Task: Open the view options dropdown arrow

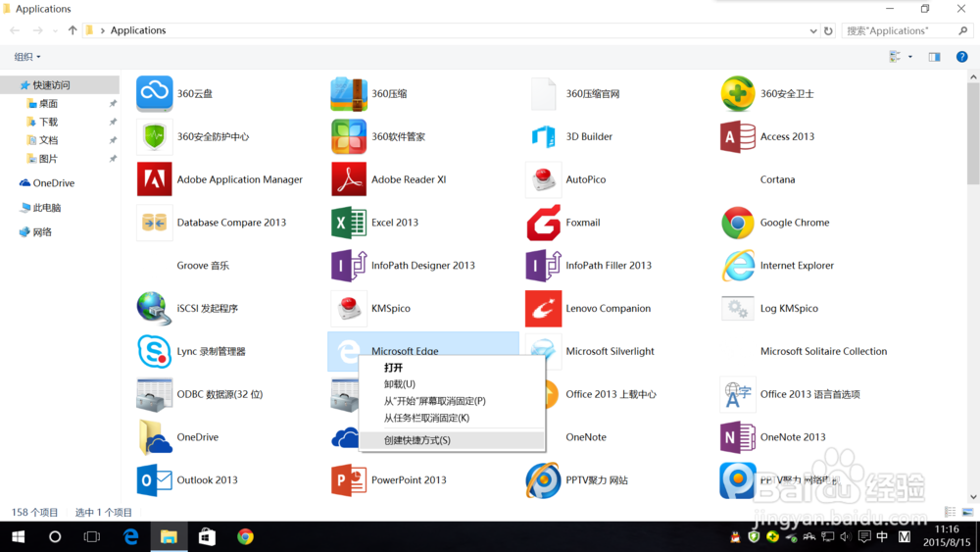Action: [910, 57]
